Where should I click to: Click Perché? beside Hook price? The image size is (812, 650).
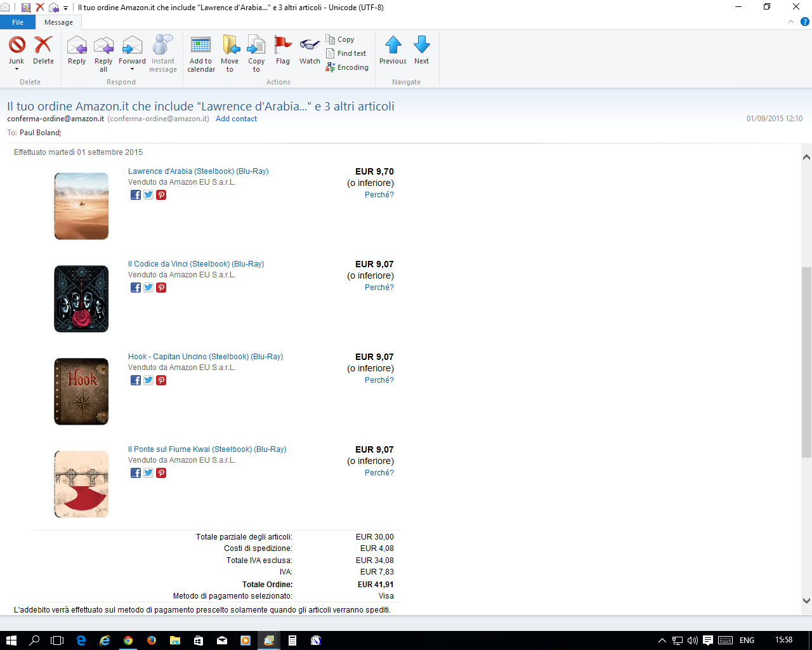pyautogui.click(x=379, y=380)
